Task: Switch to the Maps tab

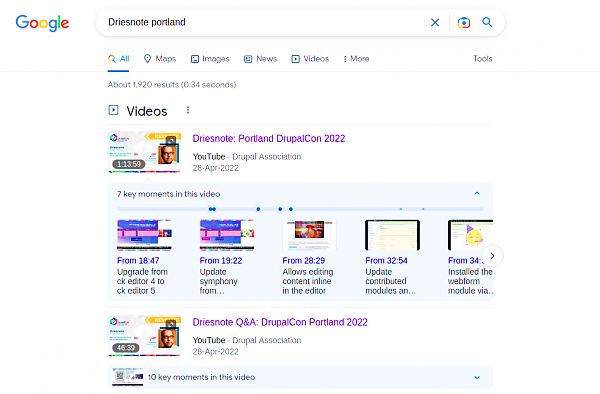Action: point(160,59)
